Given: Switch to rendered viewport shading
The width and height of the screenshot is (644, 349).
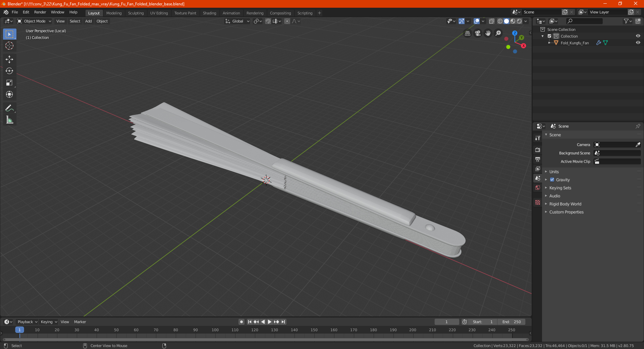Looking at the screenshot, I should tap(519, 21).
